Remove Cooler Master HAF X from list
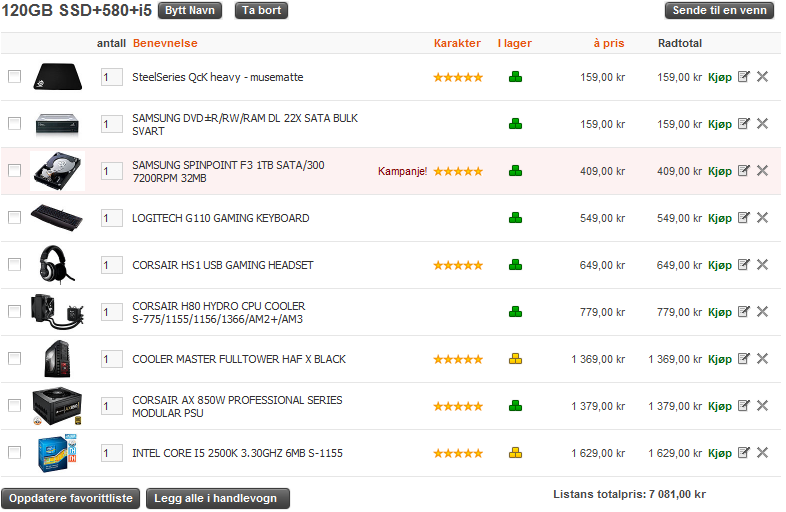Image resolution: width=786 pixels, height=512 pixels. 762,359
